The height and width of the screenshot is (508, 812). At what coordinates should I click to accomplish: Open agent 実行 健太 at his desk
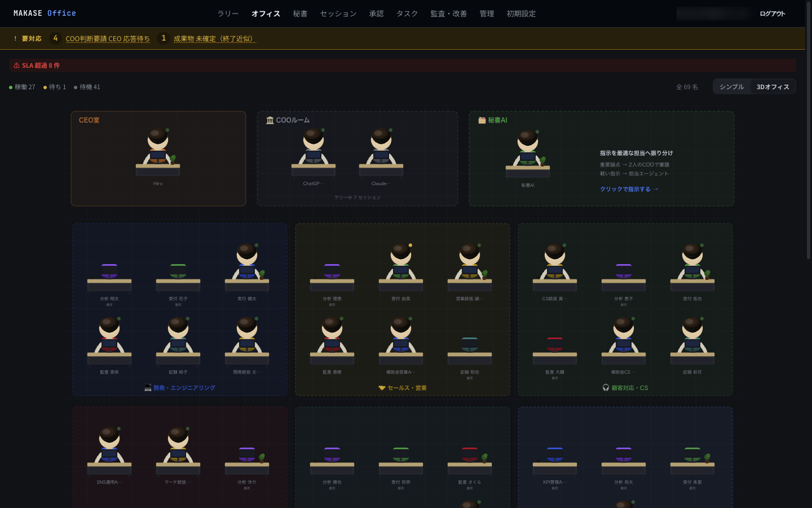click(247, 272)
